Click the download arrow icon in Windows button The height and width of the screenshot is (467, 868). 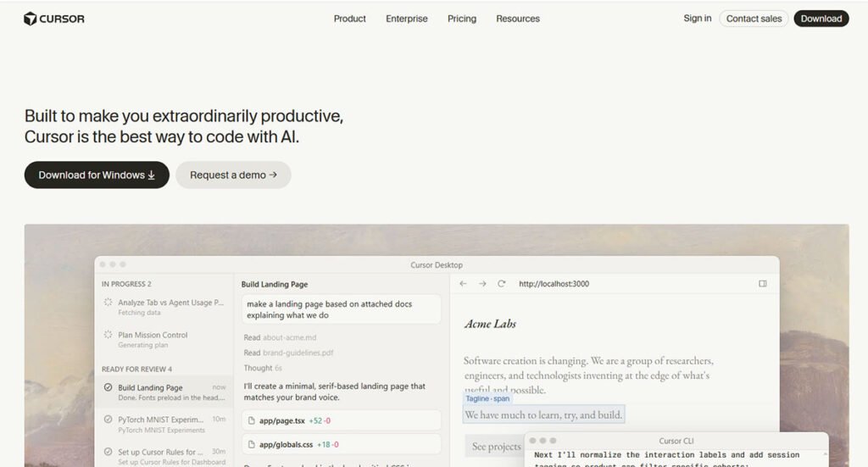coord(151,175)
